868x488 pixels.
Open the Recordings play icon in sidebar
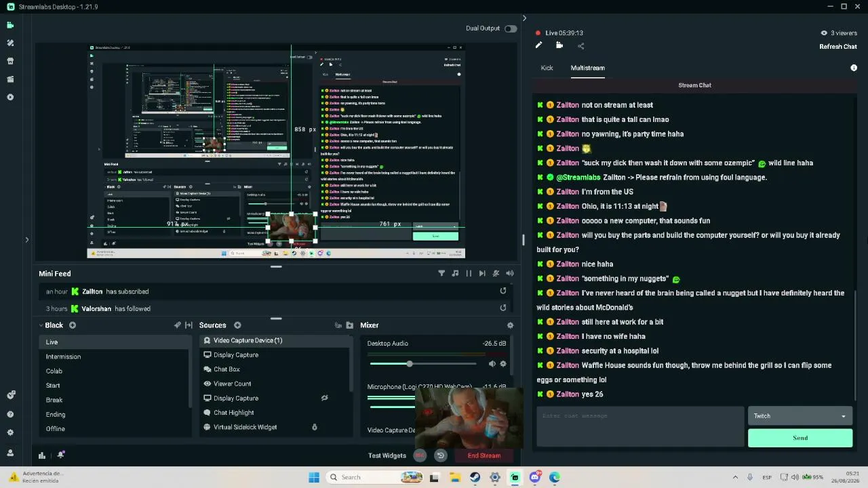click(10, 97)
